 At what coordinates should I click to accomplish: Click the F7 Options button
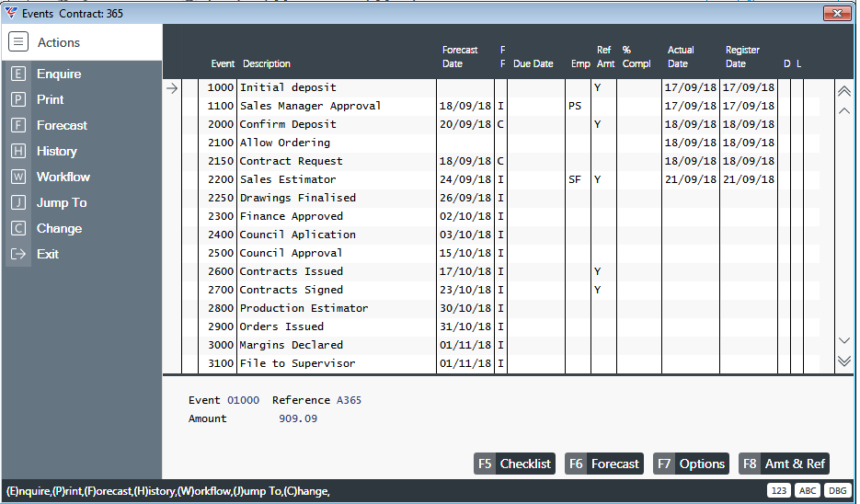(x=691, y=464)
